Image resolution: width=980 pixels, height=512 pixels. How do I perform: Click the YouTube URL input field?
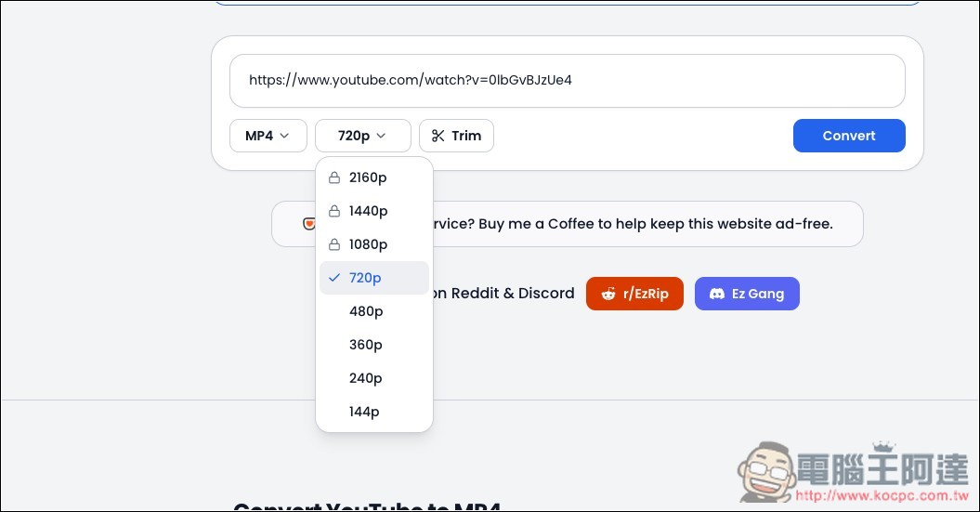coord(567,81)
